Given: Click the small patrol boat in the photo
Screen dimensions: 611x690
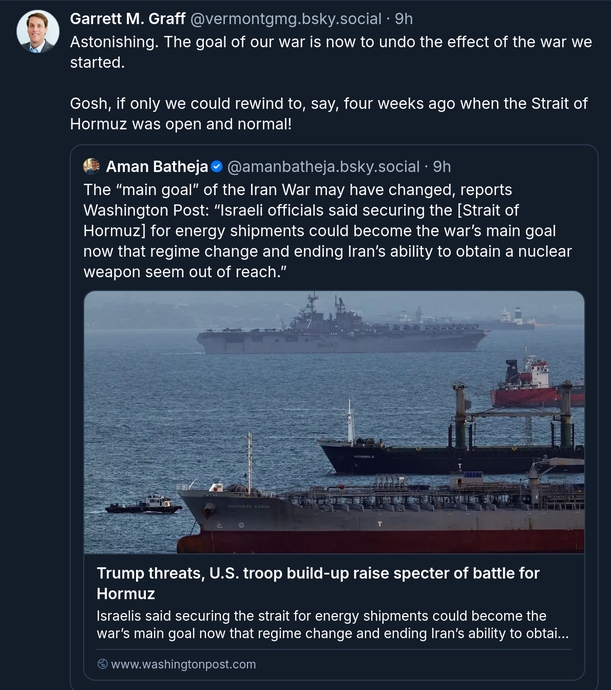Looking at the screenshot, I should pos(144,506).
